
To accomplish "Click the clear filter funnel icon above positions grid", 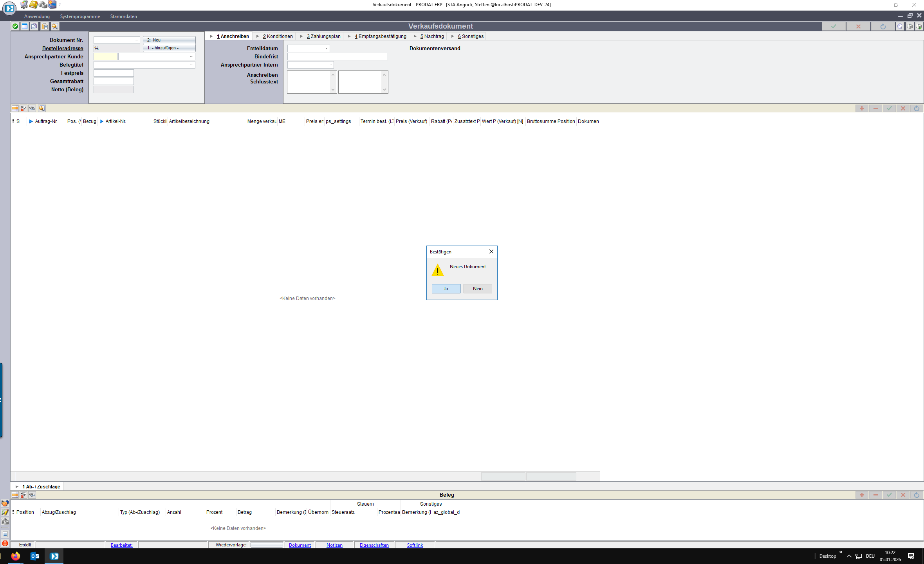I will (x=23, y=108).
